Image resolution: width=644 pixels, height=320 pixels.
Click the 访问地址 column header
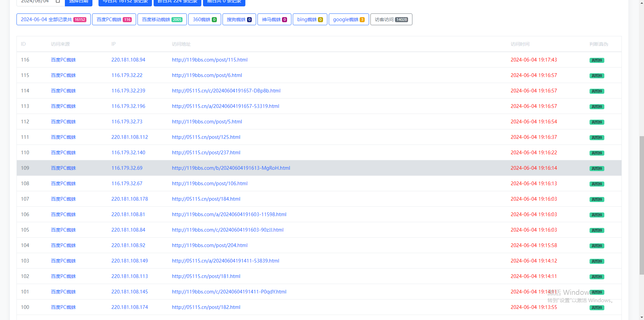click(x=182, y=44)
